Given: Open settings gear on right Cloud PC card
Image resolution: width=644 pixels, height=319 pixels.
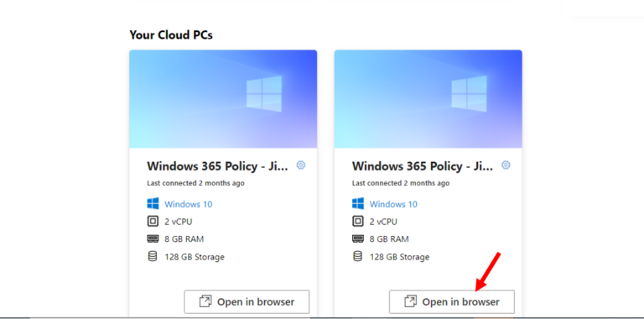Looking at the screenshot, I should (506, 165).
